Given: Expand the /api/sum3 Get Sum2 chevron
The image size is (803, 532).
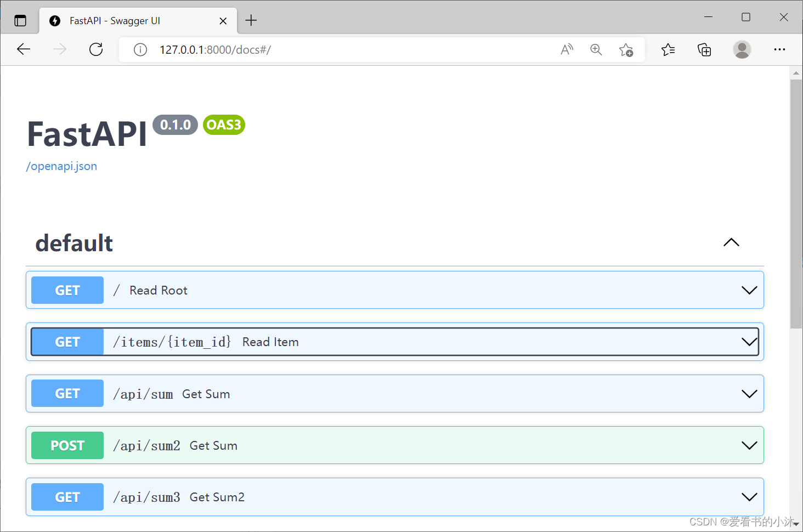Looking at the screenshot, I should pyautogui.click(x=749, y=497).
